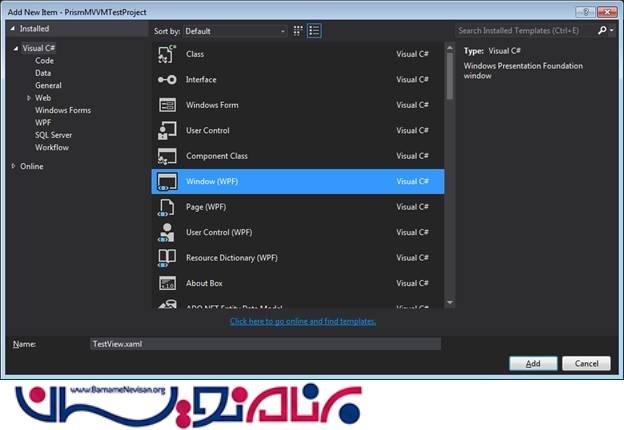
Task: Click the Resource Dictionary (WPF) name text
Action: (x=232, y=258)
